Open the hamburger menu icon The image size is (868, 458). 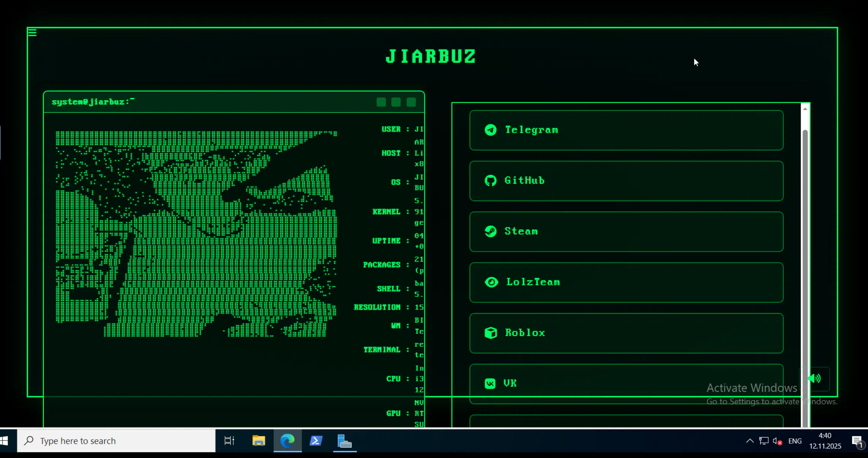tap(32, 33)
